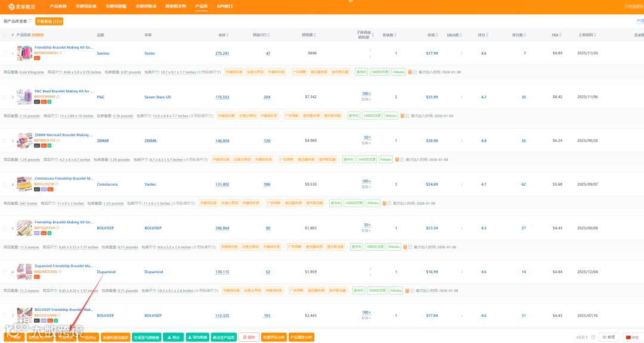
Task: Sort by 销售额 column arrows
Action: coord(315,35)
